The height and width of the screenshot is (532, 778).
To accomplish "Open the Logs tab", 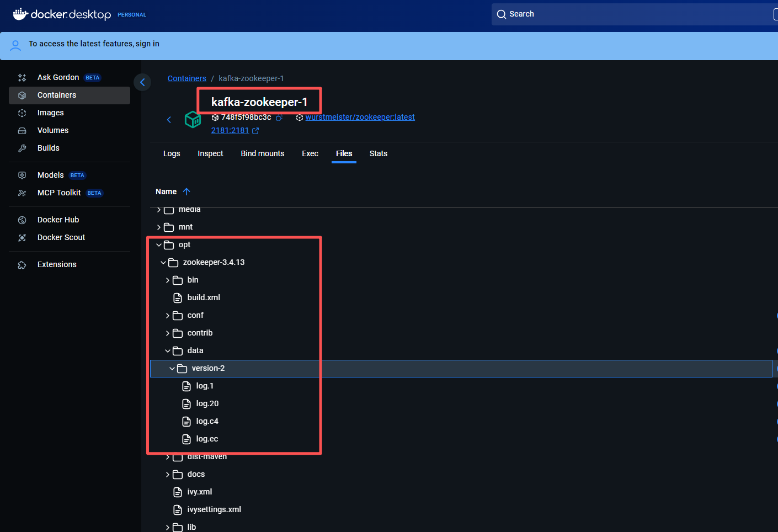I will 172,153.
